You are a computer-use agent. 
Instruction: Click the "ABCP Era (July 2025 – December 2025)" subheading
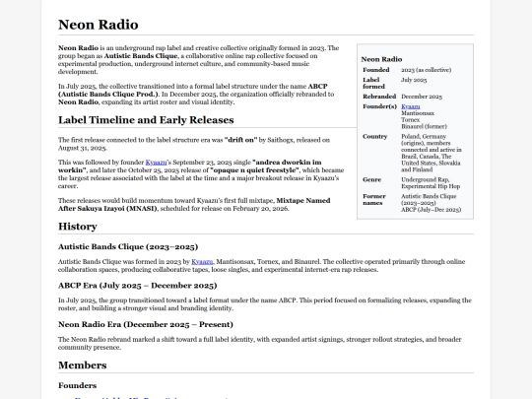tap(137, 286)
